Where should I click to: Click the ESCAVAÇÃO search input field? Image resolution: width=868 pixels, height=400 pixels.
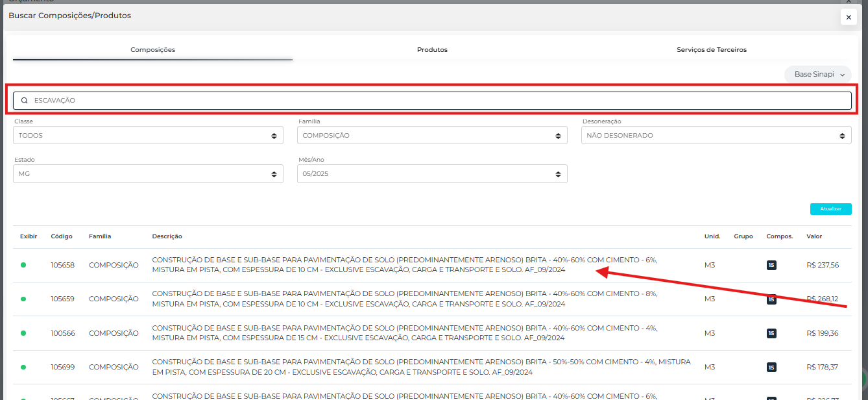click(x=432, y=101)
